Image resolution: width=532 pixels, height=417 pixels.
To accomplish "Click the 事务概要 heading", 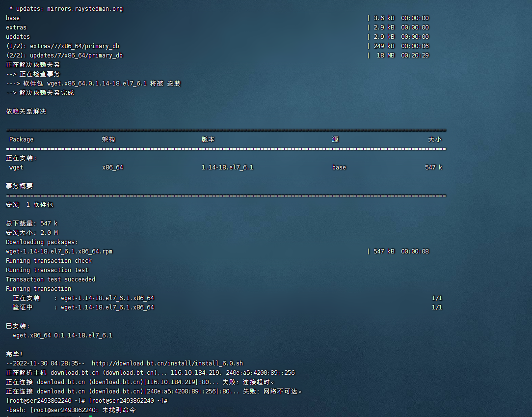I will click(19, 186).
